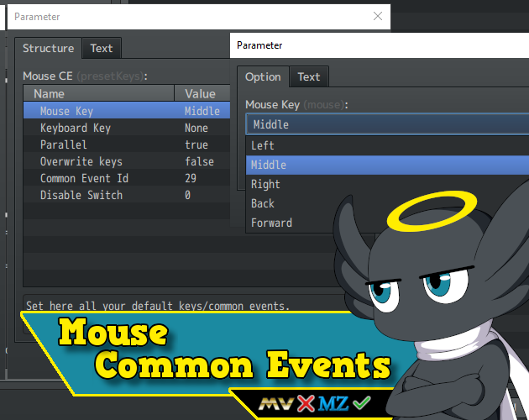Click the Name column header

pyautogui.click(x=99, y=93)
